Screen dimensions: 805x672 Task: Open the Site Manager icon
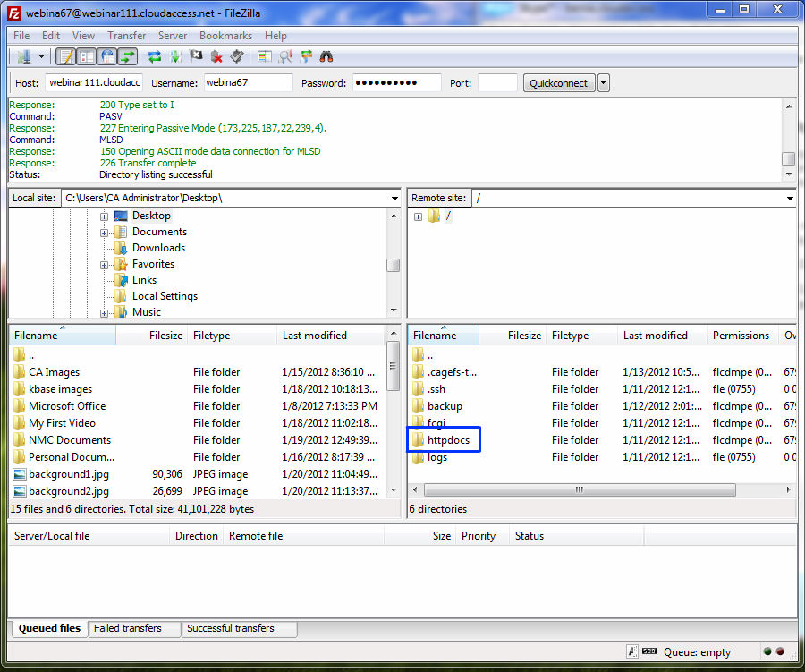(x=23, y=56)
